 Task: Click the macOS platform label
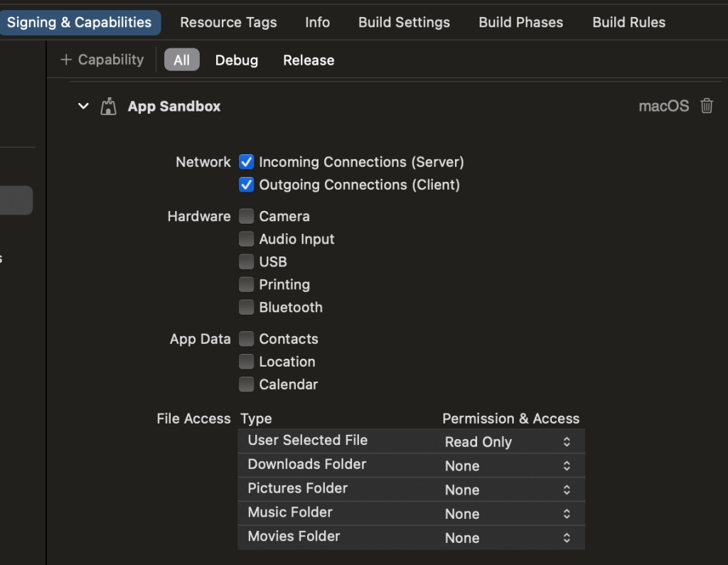[x=663, y=107]
